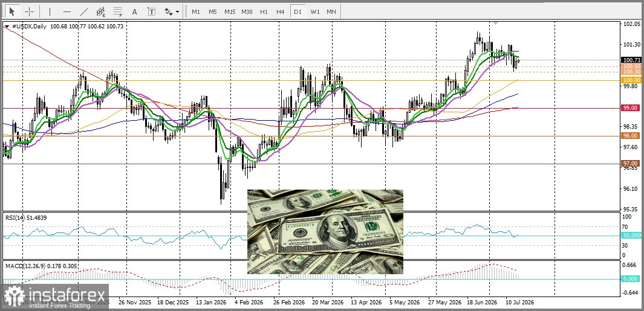The width and height of the screenshot is (644, 311).
Task: Click the #USDX,Daily chart title
Action: [30, 26]
